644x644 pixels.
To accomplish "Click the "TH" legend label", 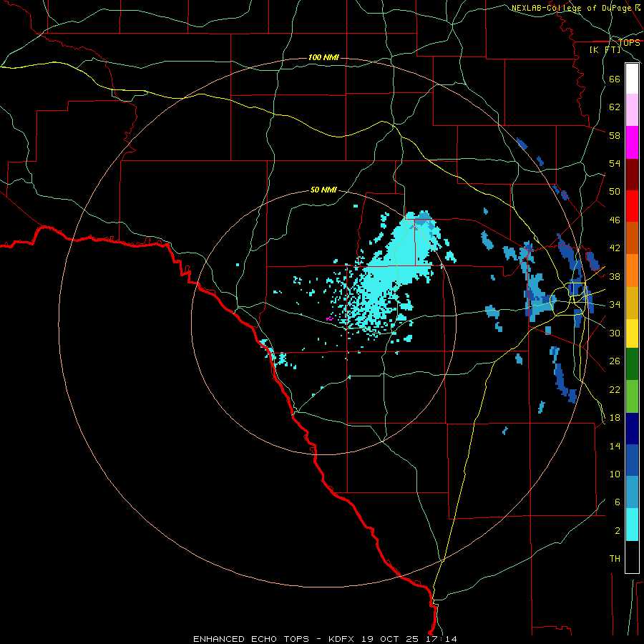I will pyautogui.click(x=615, y=559).
